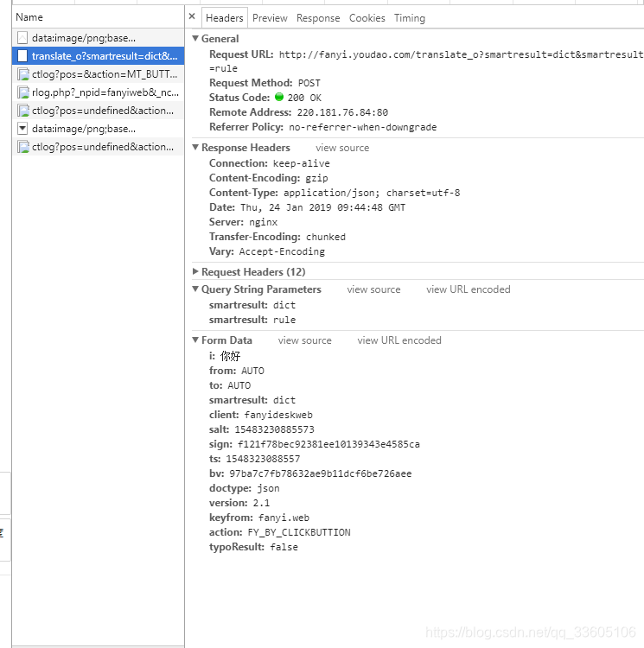Click view source next to Form Data
Viewport: 644px width, 648px height.
click(x=304, y=340)
